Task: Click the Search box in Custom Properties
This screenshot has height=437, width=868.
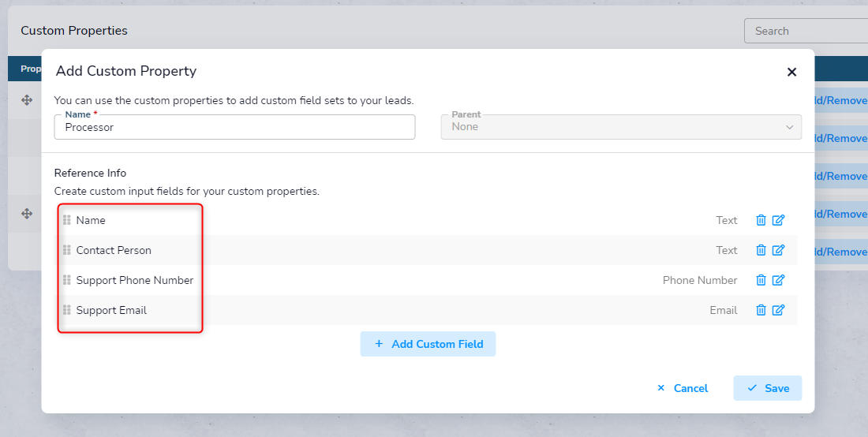Action: (806, 31)
